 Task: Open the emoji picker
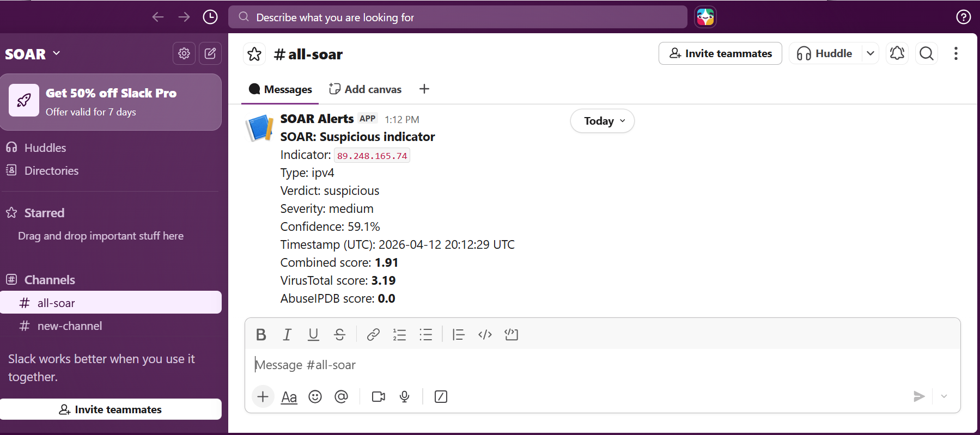(x=315, y=397)
